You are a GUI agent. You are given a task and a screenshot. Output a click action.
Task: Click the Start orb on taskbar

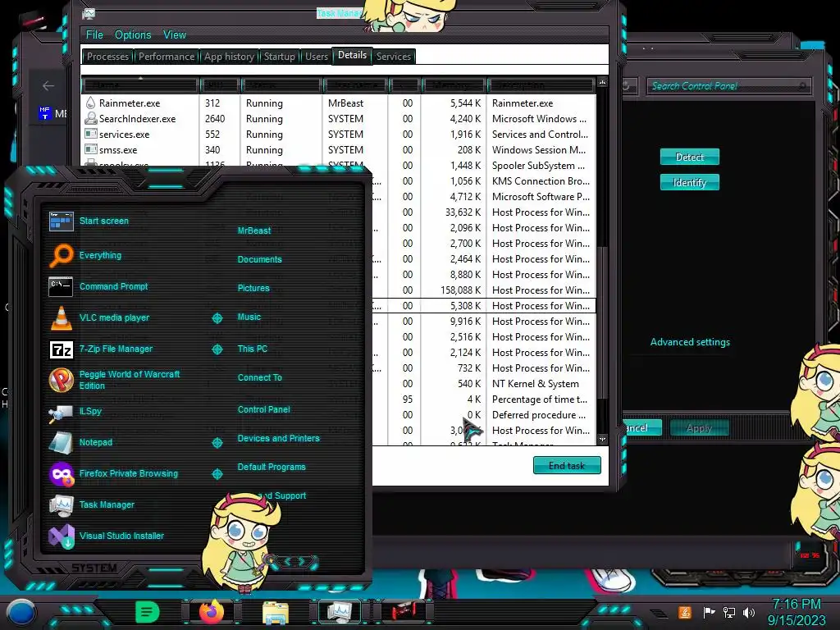(x=21, y=612)
